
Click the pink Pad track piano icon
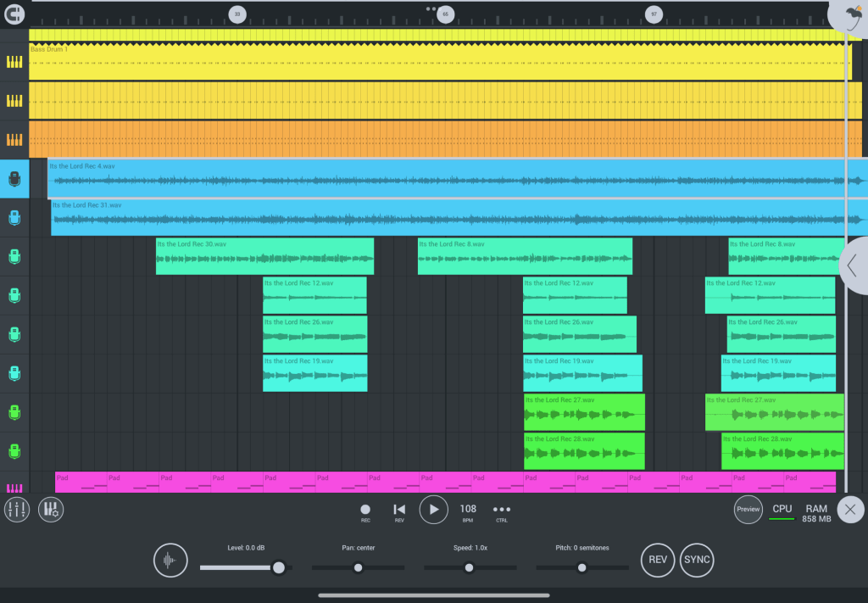pos(14,489)
